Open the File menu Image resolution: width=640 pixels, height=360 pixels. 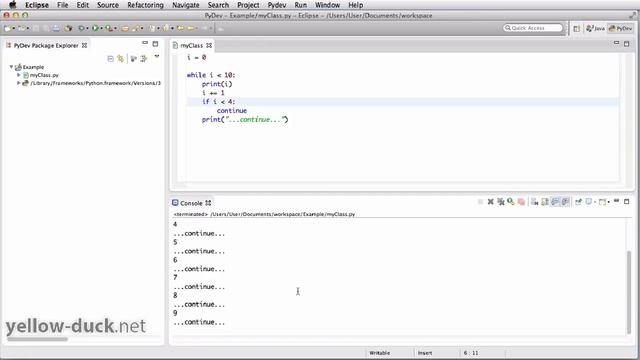[x=62, y=5]
